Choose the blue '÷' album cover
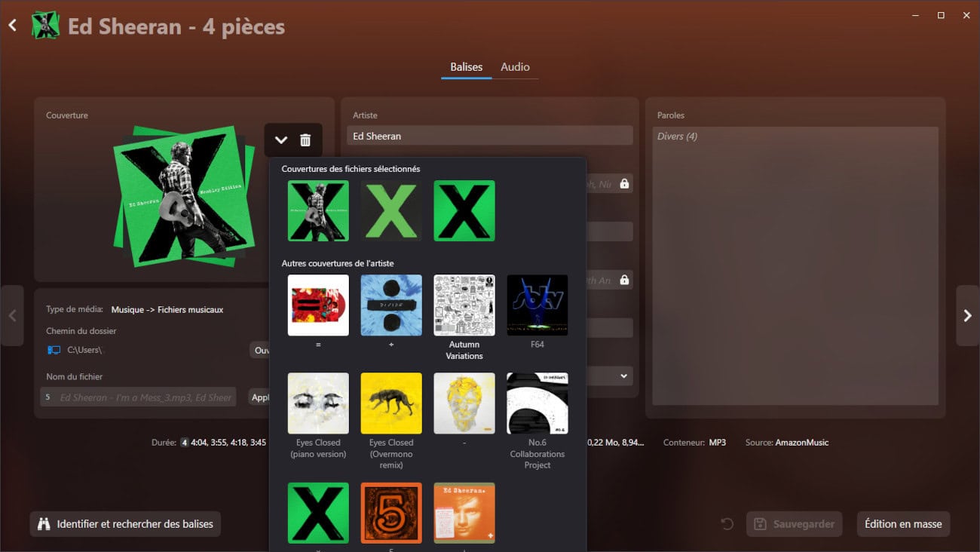 [391, 305]
